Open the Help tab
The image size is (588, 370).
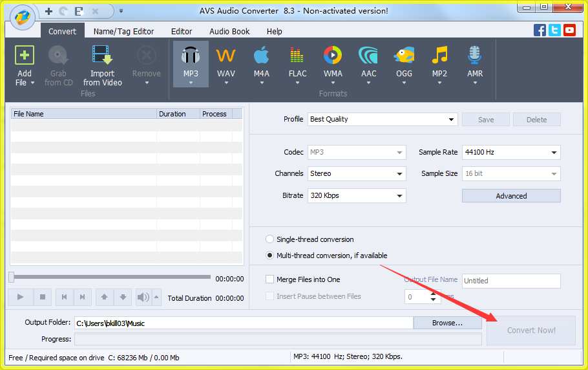click(275, 31)
